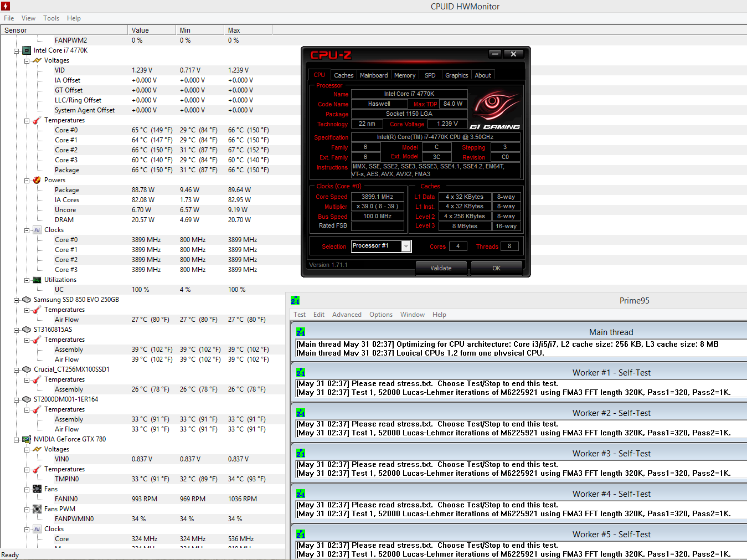The width and height of the screenshot is (747, 560).
Task: Click the Temperatures icon under NVIDIA GeForce GTX 780
Action: (x=37, y=469)
